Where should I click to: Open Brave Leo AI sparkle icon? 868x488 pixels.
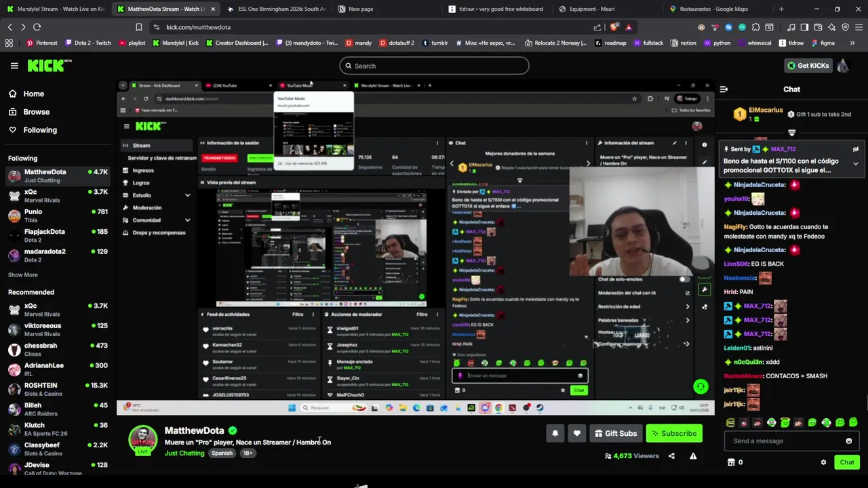click(x=831, y=27)
